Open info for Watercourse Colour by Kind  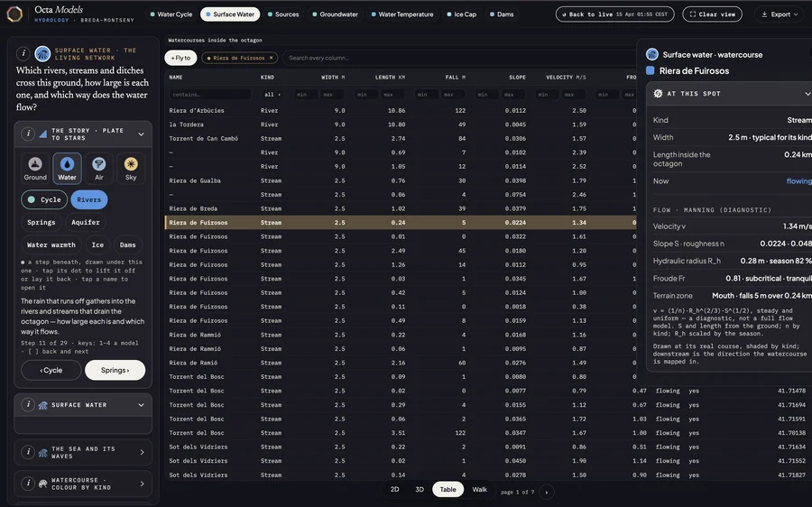(x=29, y=484)
